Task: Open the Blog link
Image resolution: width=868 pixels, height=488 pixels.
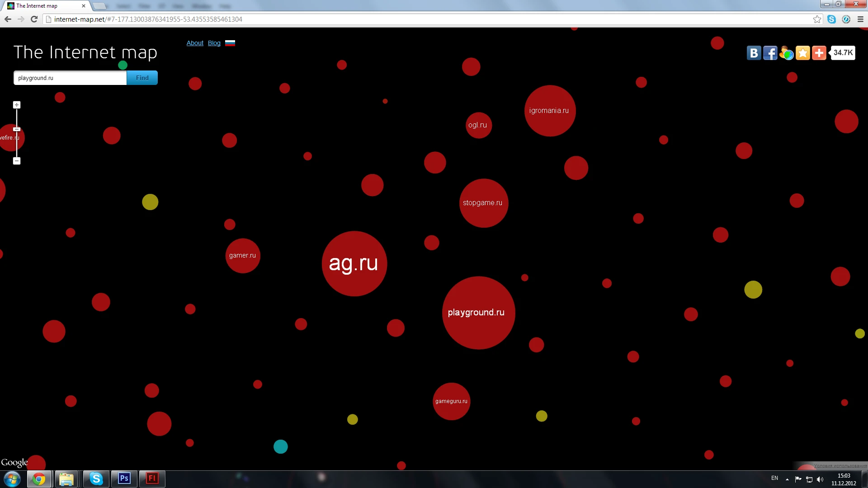Action: pyautogui.click(x=214, y=43)
